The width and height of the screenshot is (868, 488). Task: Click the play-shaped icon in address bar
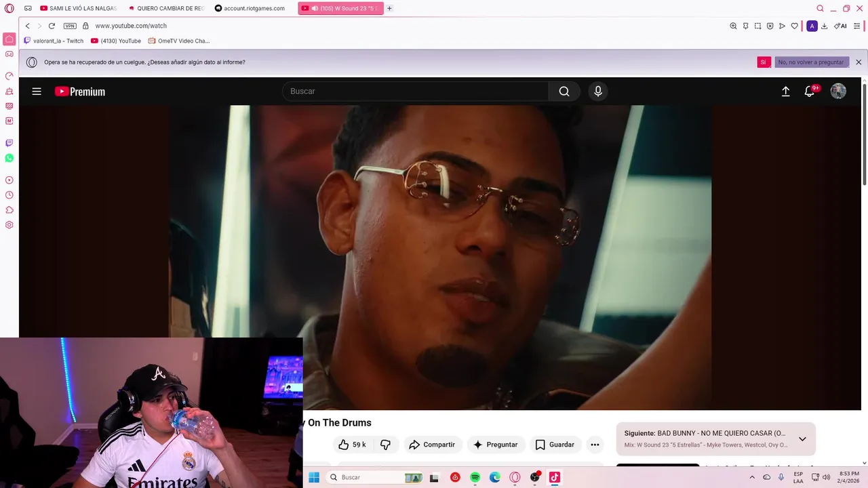click(782, 26)
